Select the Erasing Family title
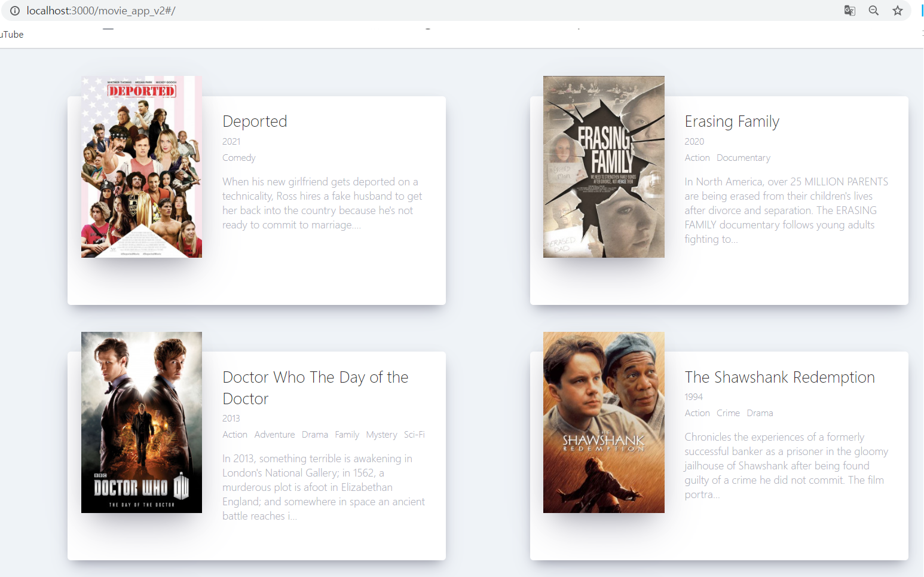 click(732, 121)
